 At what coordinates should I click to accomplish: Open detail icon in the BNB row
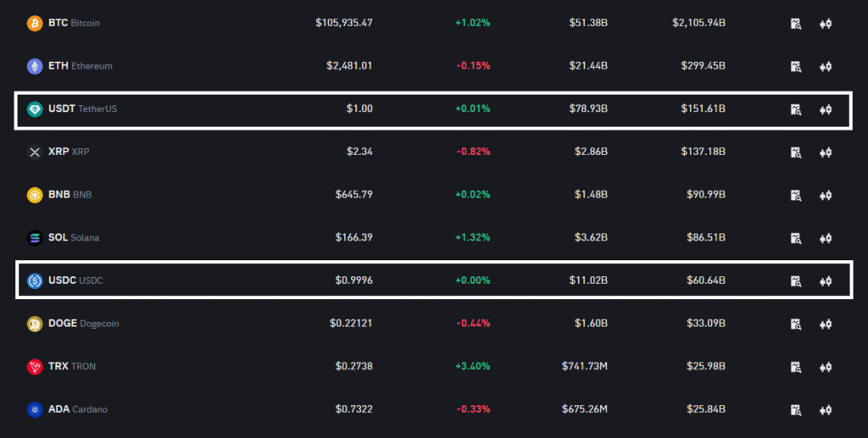795,195
